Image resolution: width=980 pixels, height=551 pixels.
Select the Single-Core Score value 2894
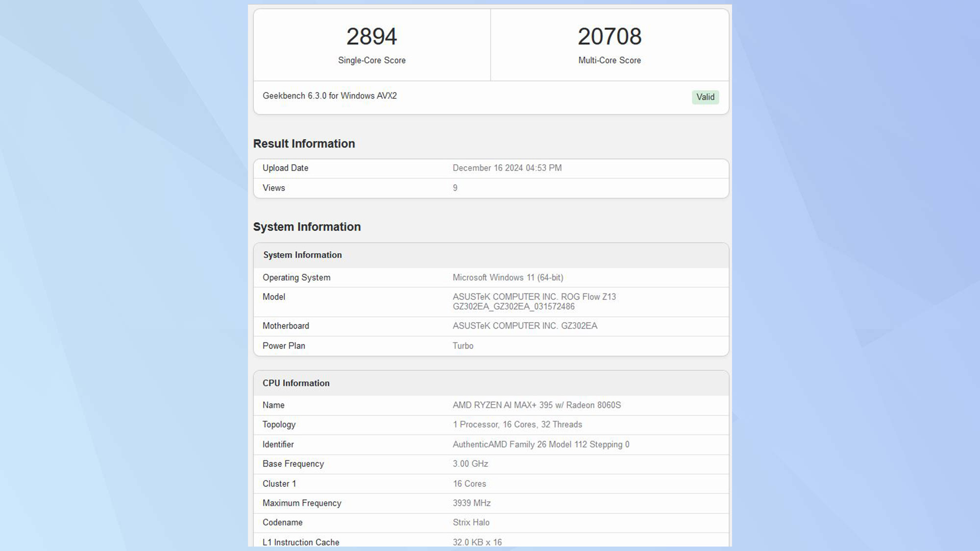[371, 35]
